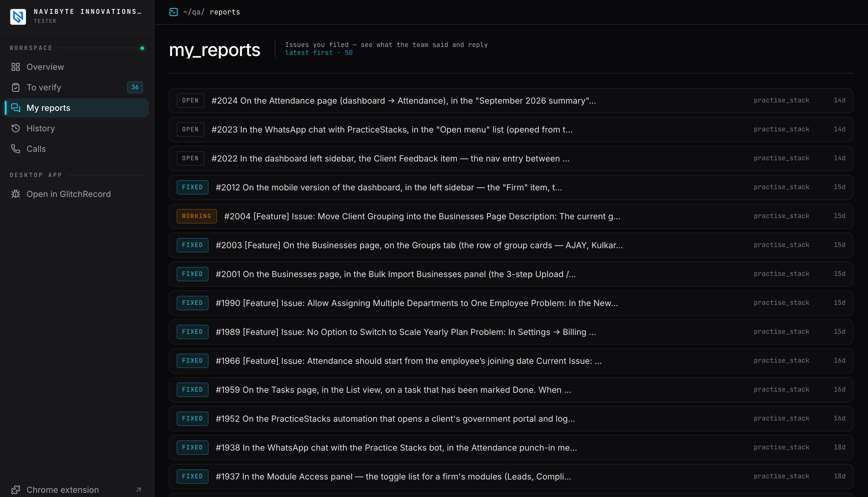
Task: Go to the History page
Action: pos(77,128)
